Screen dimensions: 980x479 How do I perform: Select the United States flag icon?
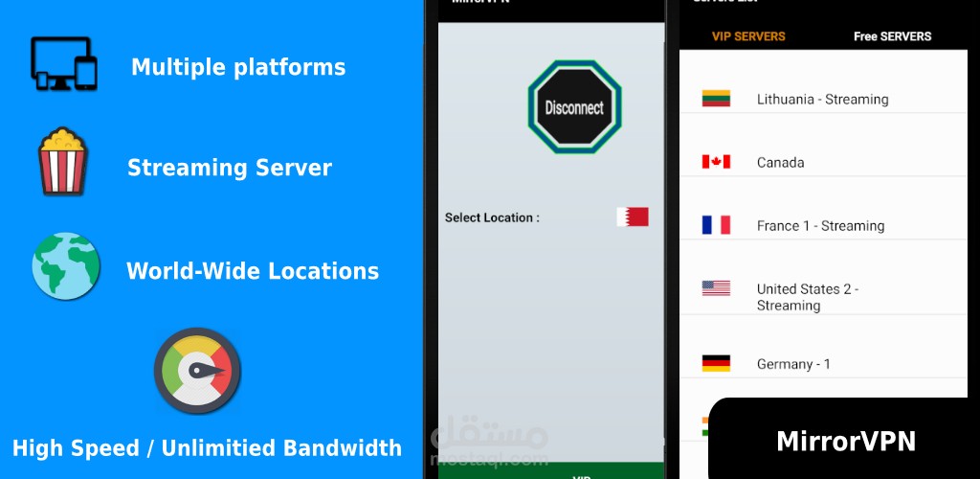tap(716, 288)
